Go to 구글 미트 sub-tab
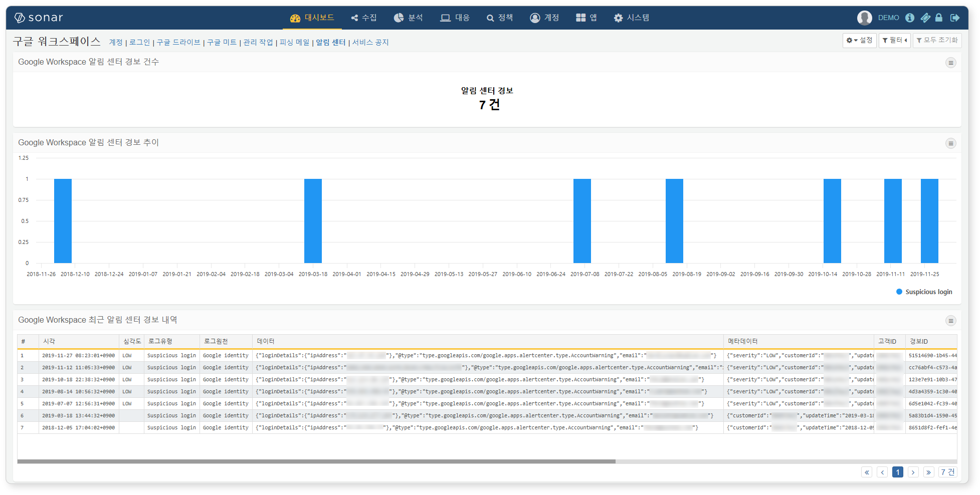The height and width of the screenshot is (495, 980). pyautogui.click(x=222, y=43)
